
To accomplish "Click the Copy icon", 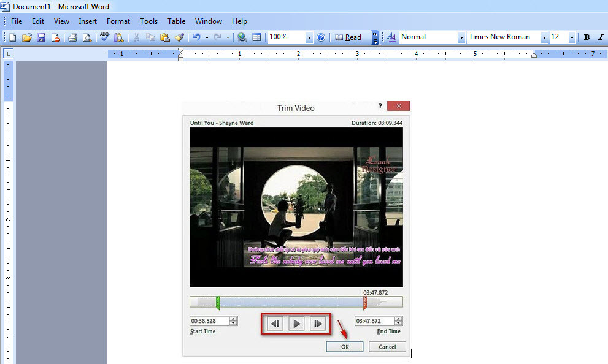I will 150,37.
